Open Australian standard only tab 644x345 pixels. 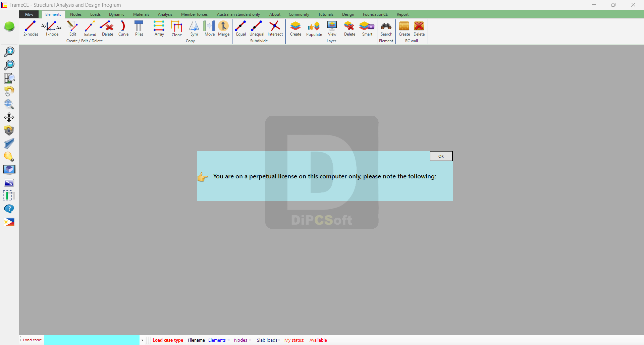click(x=238, y=14)
